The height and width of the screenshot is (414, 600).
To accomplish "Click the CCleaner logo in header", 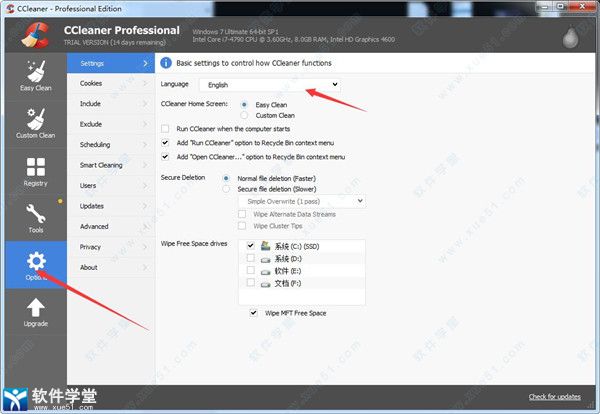I will click(x=35, y=35).
